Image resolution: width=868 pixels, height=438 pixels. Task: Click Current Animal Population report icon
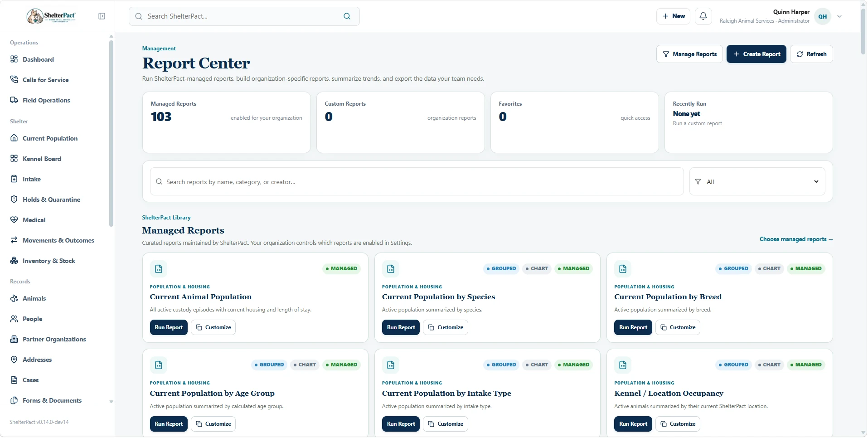coord(159,269)
